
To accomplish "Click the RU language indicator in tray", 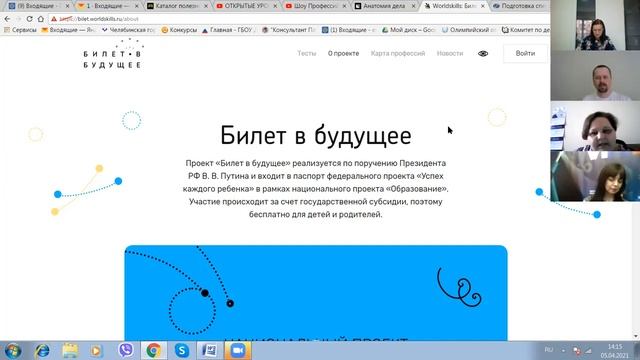I will point(549,350).
